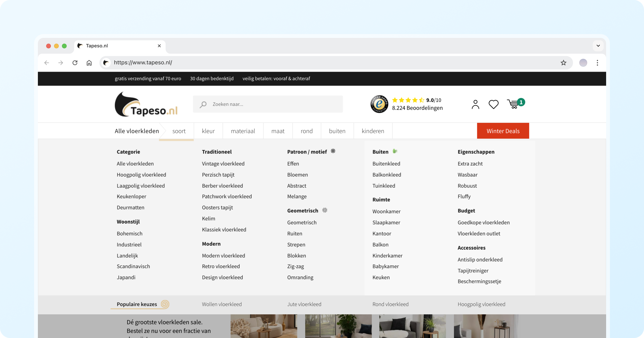Viewport: 644px width, 338px height.
Task: Click the user account icon
Action: (x=475, y=104)
